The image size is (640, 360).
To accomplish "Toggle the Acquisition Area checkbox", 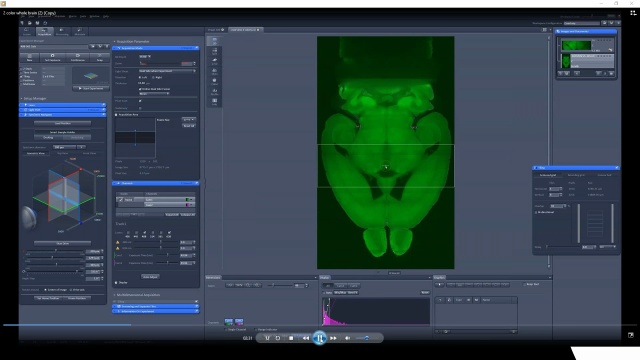I will pyautogui.click(x=116, y=115).
